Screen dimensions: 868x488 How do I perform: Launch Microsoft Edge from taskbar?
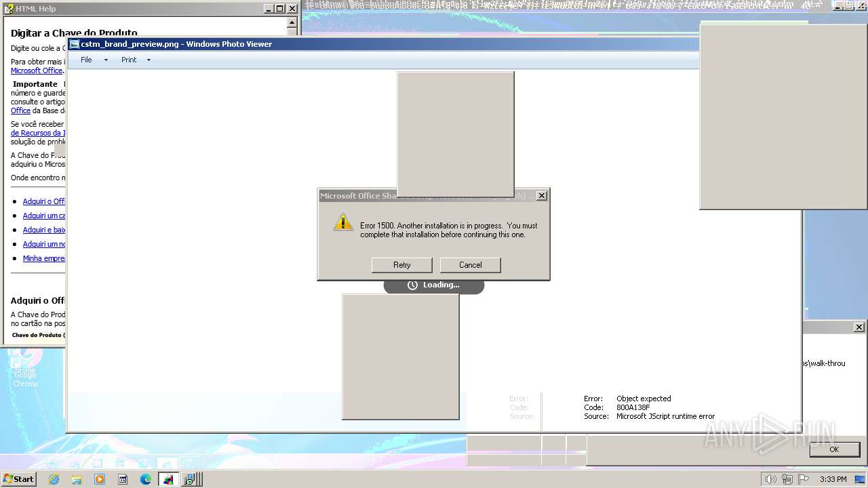click(x=146, y=479)
